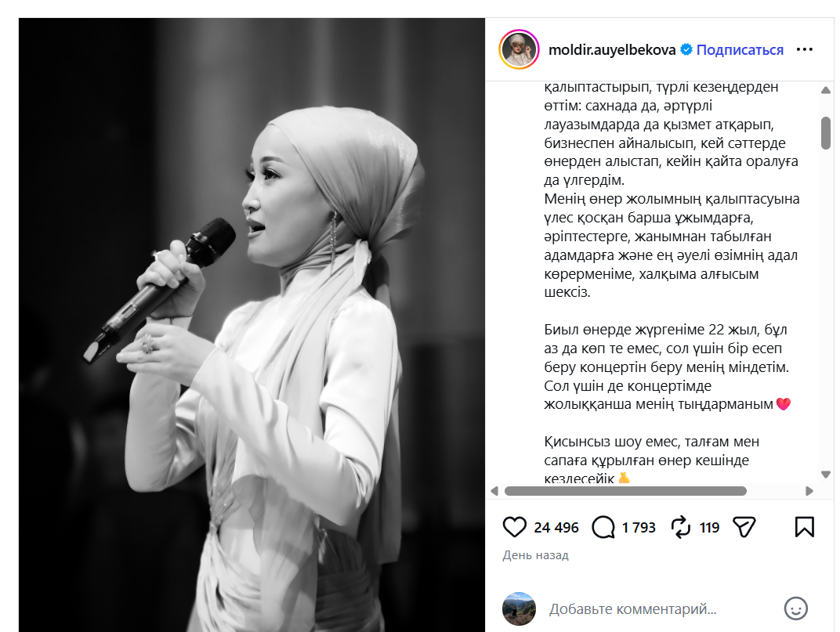Click the Подписаться follow button
Viewport: 840px width, 632px height.
740,50
